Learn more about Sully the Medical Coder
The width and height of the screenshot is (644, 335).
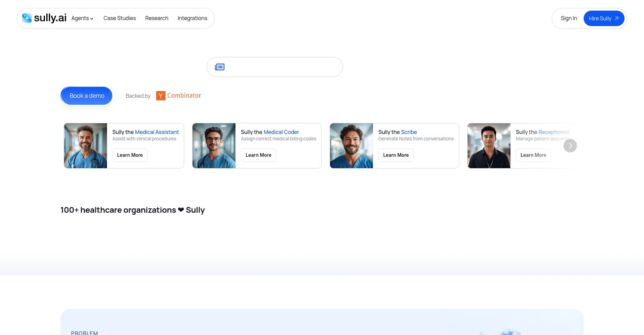pos(258,155)
